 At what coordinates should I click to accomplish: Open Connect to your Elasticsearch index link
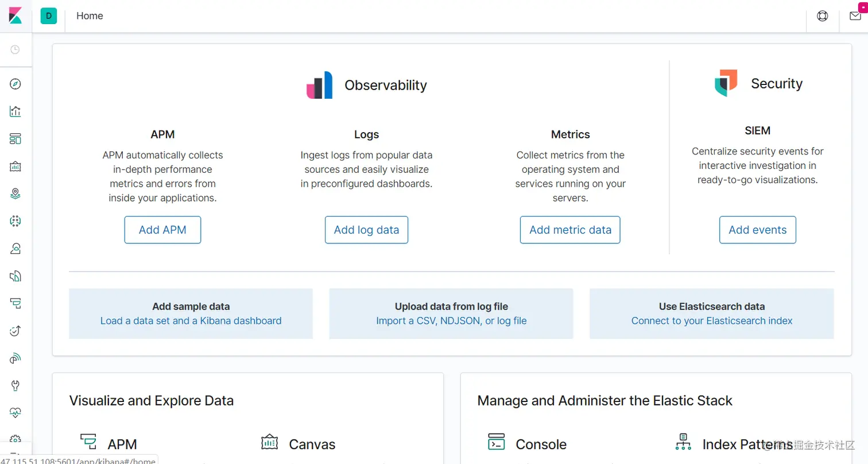[x=712, y=321]
